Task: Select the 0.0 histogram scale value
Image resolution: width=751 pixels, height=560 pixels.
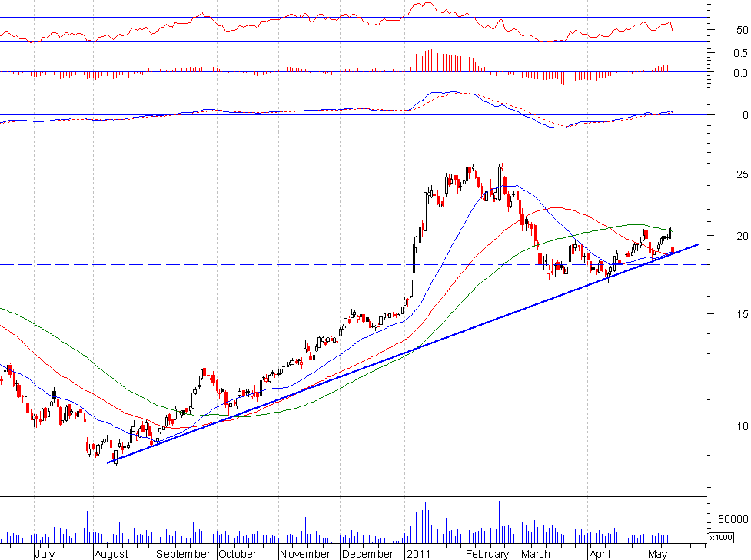Action: [740, 73]
